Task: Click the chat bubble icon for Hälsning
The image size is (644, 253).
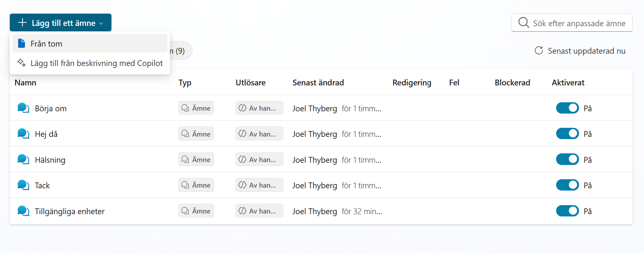Action: pos(23,159)
